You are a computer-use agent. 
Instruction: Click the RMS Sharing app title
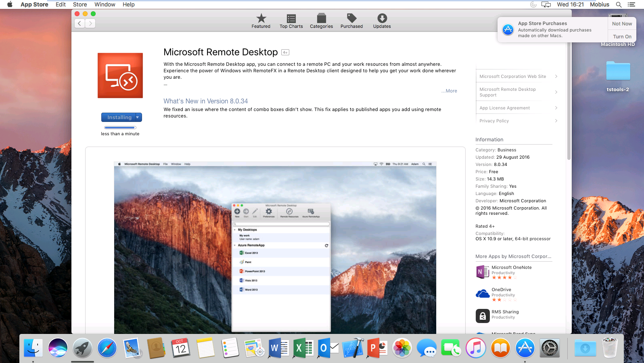click(x=505, y=312)
